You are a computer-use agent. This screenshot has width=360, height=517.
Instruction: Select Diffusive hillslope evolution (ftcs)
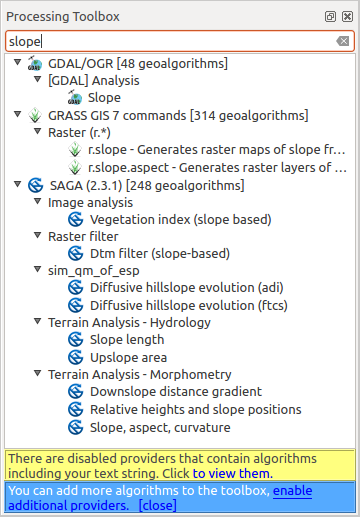pos(189,305)
